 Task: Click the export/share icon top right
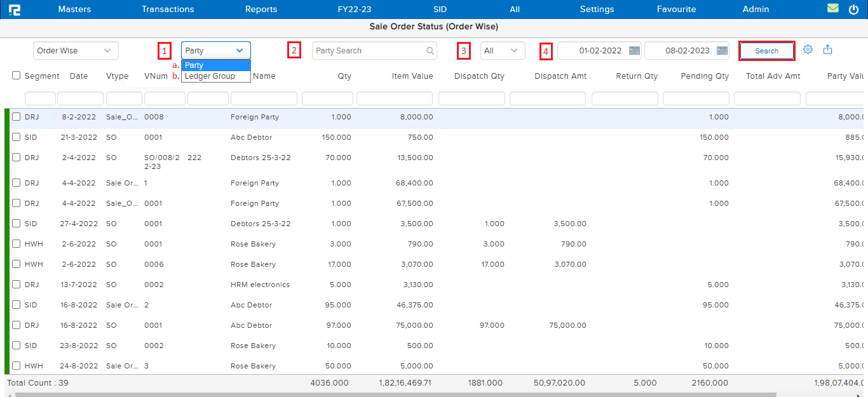[827, 48]
